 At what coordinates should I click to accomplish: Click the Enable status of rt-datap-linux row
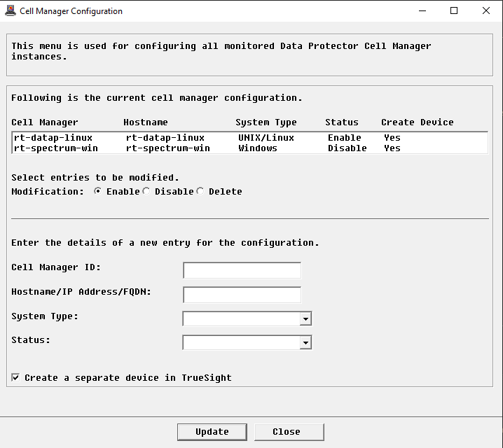click(344, 138)
